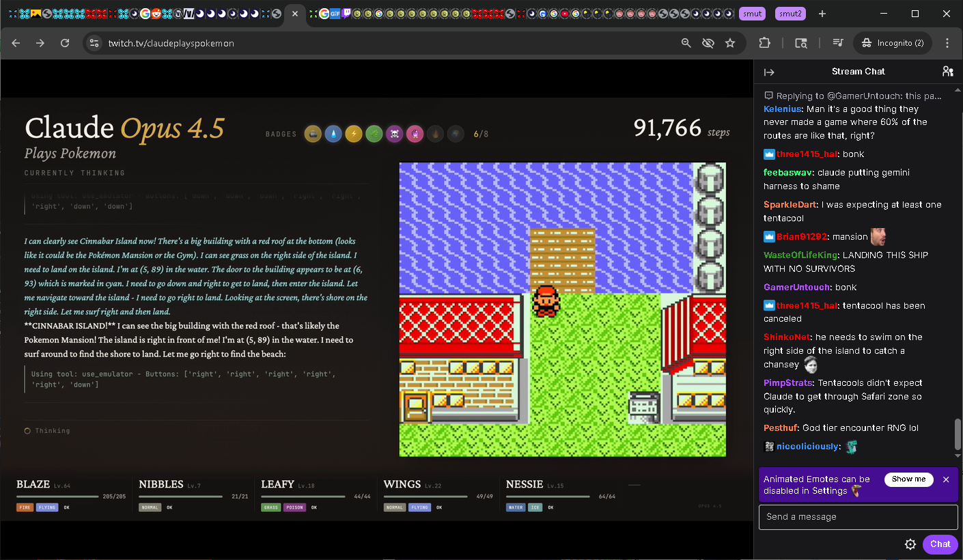Send message with the Chat button

click(940, 544)
